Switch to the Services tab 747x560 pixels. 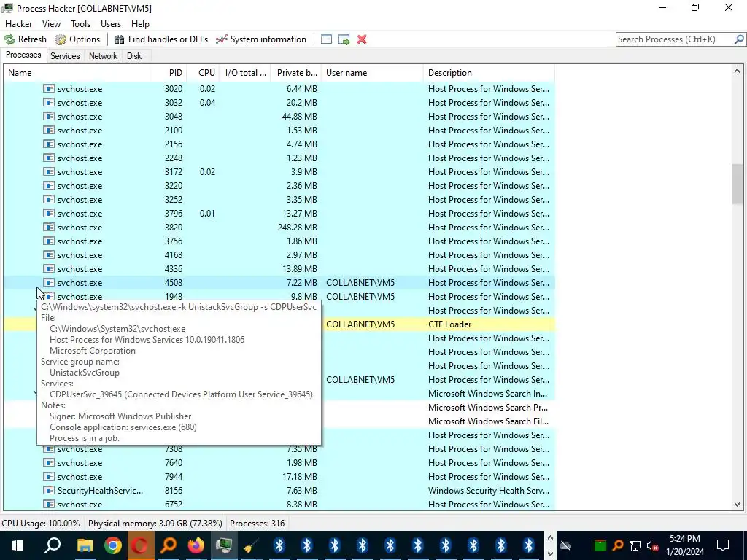(65, 56)
